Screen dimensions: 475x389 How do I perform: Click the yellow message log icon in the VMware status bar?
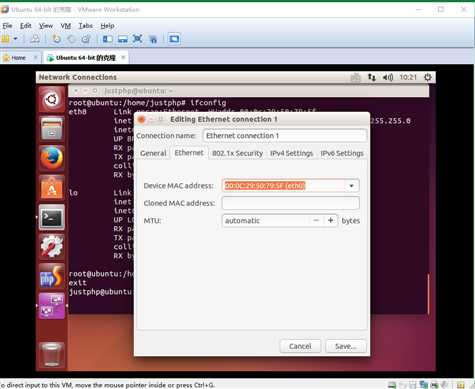click(x=461, y=385)
